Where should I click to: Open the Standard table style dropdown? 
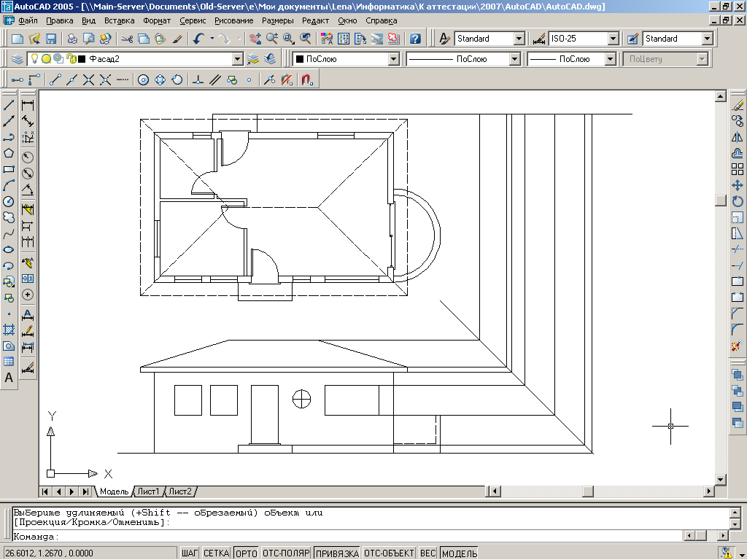708,39
